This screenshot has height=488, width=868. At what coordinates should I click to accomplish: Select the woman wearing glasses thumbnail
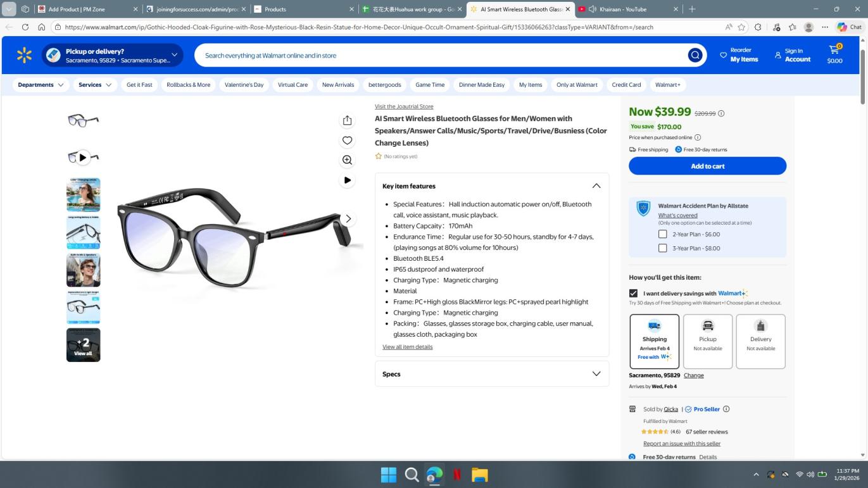point(83,195)
